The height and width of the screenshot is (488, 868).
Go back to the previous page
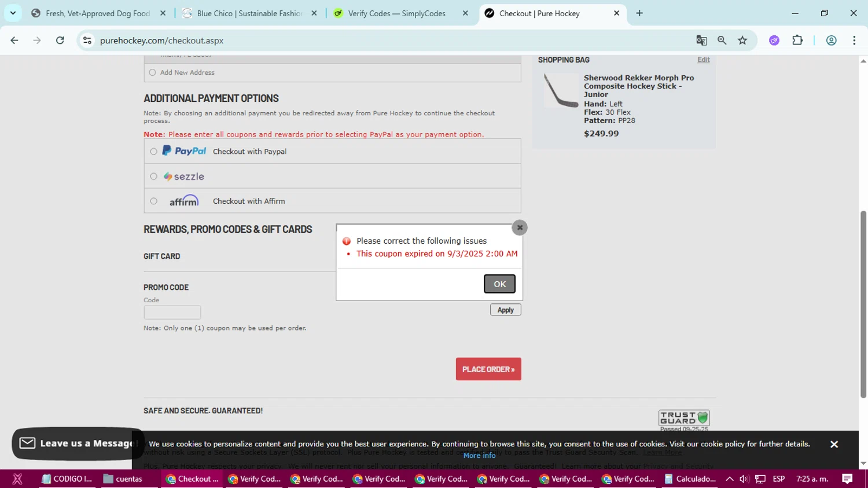[14, 41]
